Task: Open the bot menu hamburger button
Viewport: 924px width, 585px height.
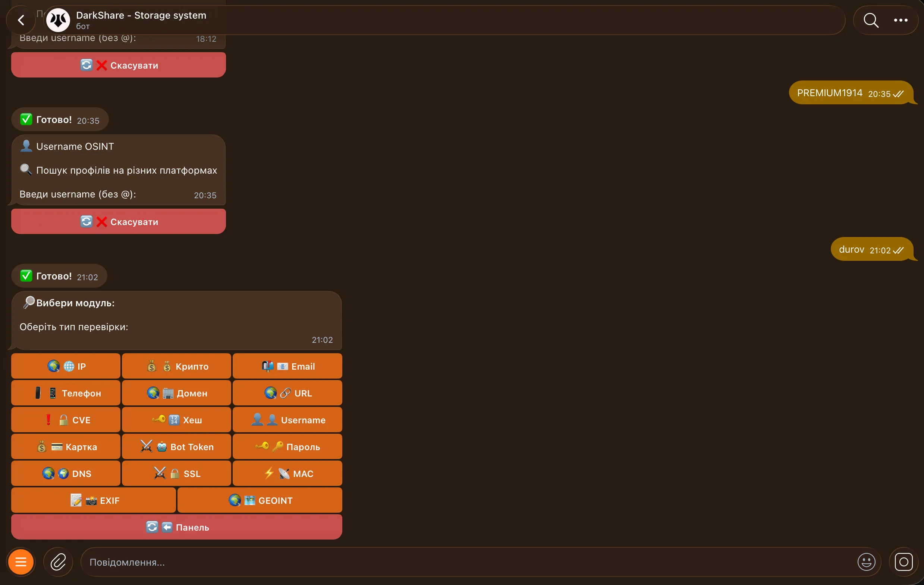Action: [21, 562]
